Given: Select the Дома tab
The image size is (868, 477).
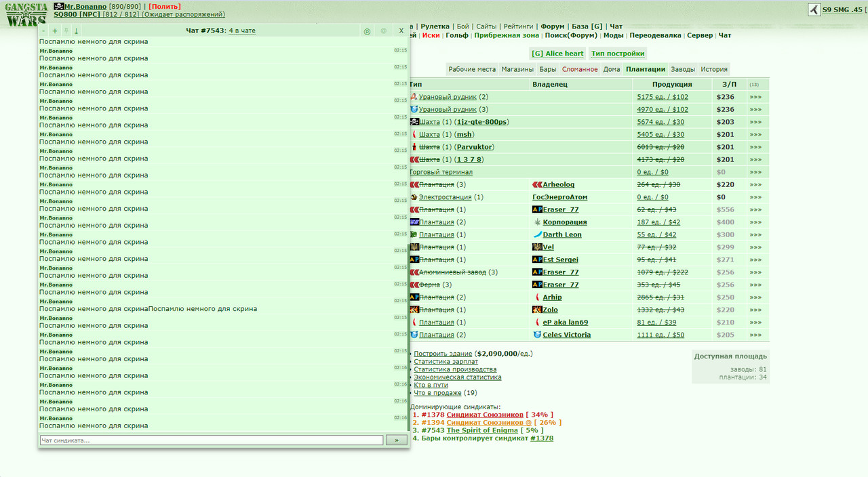Looking at the screenshot, I should pos(612,69).
